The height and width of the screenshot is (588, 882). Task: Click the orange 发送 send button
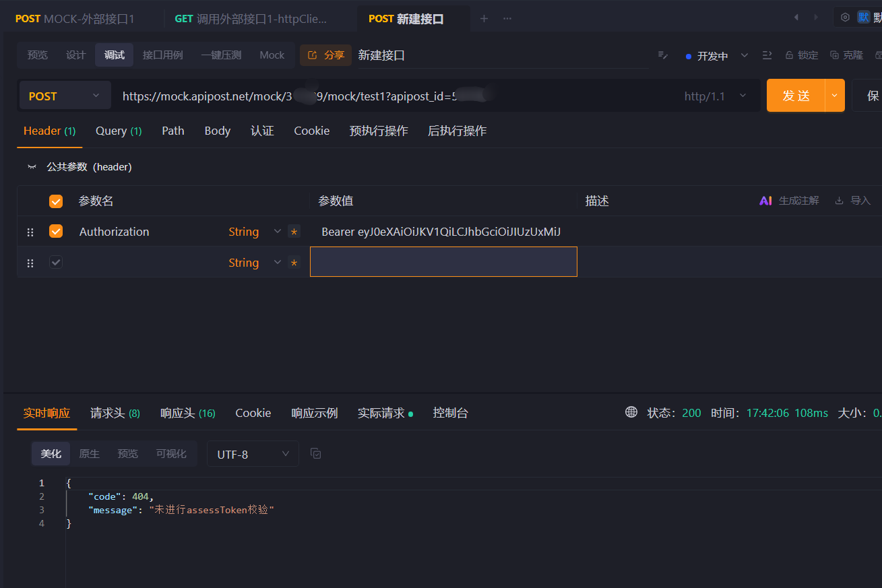tap(796, 96)
